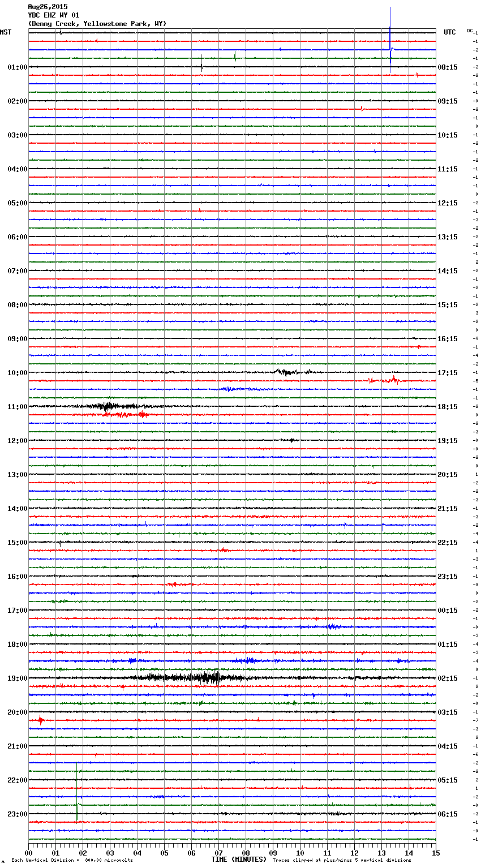This screenshot has width=481, height=868.
Task: Select the station code YDC EHZ WY 01
Action: tap(54, 15)
